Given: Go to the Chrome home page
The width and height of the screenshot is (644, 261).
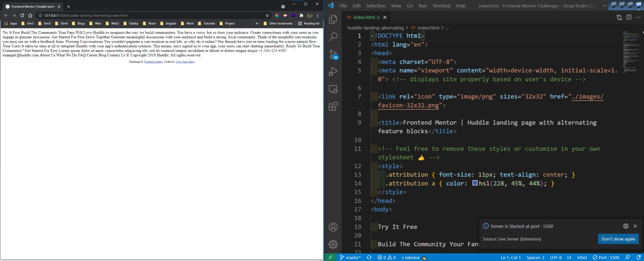Looking at the screenshot, I should point(30,15).
